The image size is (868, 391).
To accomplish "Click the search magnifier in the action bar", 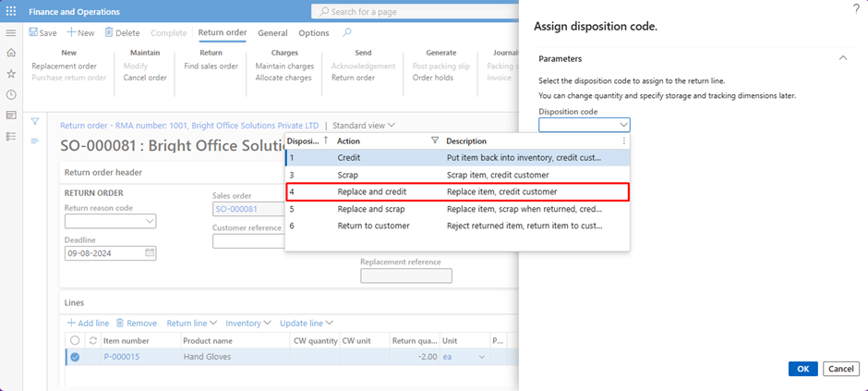I will point(347,32).
